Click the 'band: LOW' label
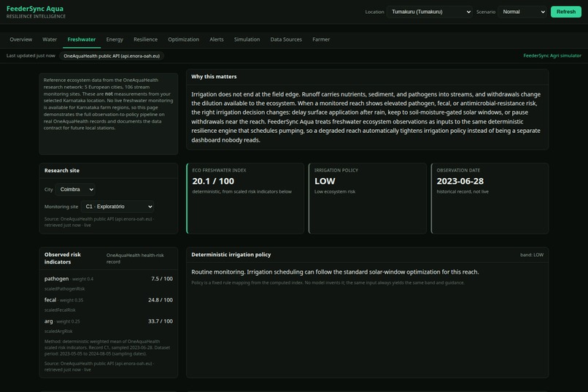The image size is (588, 392). tap(532, 255)
